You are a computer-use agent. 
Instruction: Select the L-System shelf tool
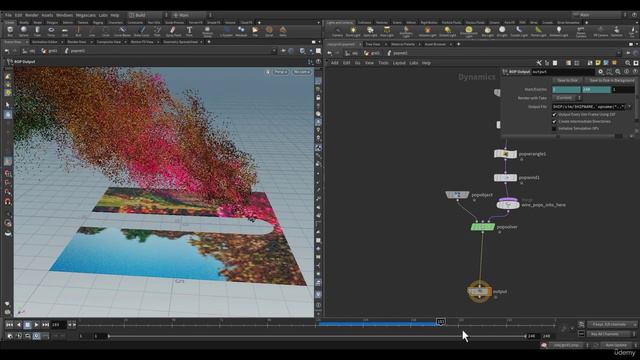[226, 31]
